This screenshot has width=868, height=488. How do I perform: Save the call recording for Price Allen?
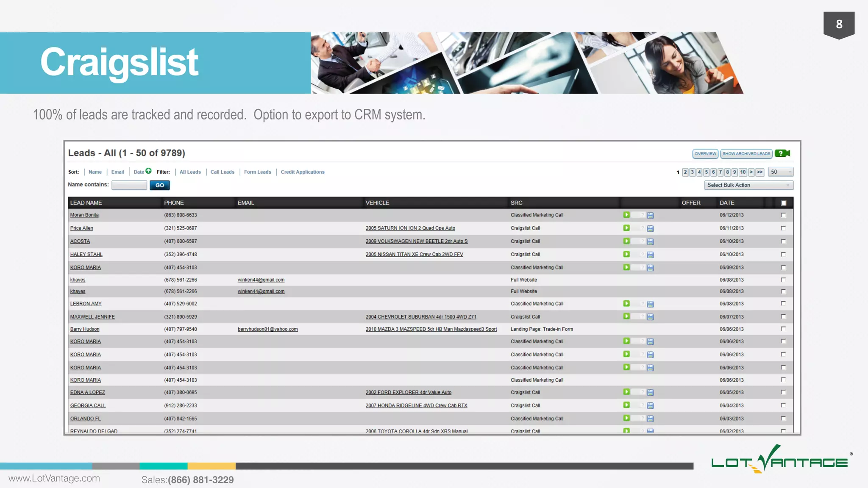point(651,228)
